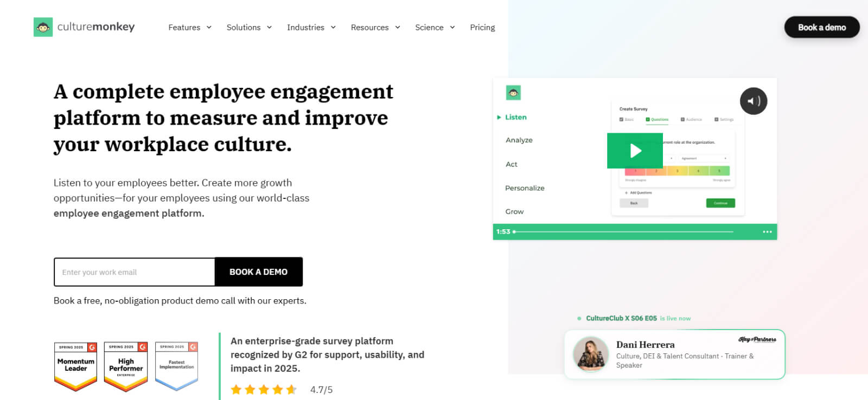Switch to the Personalize section
This screenshot has height=400, width=868.
click(525, 188)
